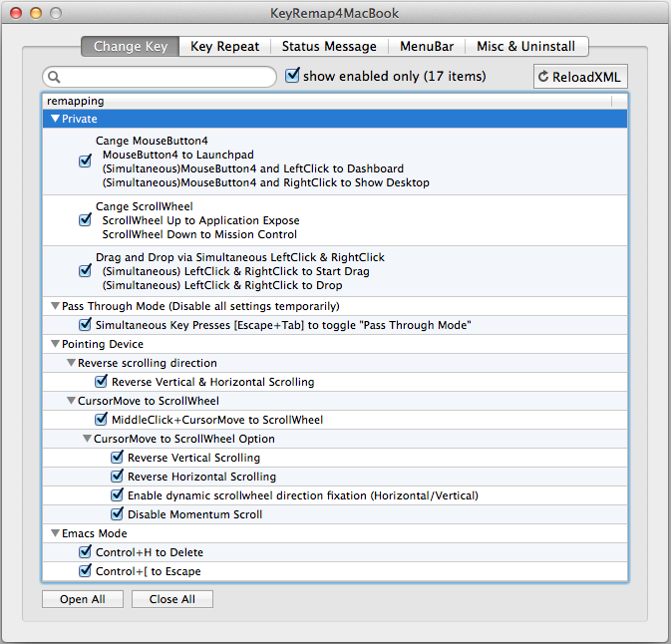Collapse Reverse scrolling direction subgroup
The image size is (671, 644).
(71, 363)
